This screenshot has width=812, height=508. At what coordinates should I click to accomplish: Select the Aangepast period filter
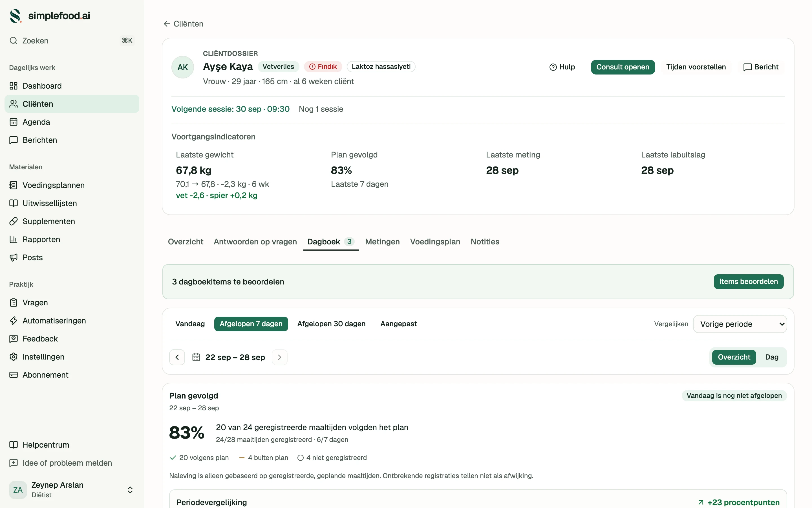click(x=398, y=324)
